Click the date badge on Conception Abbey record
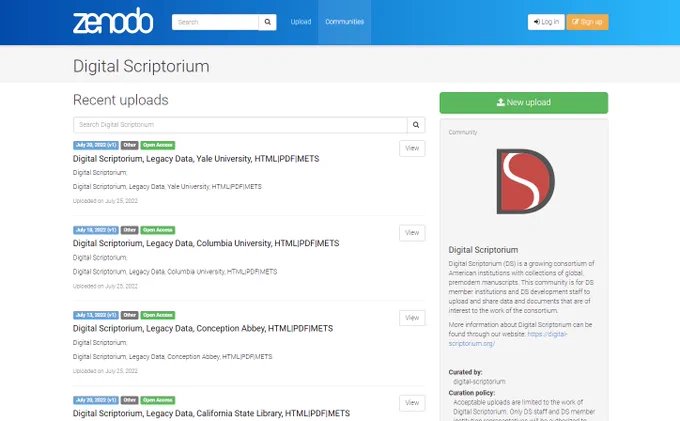680x421 pixels. 96,315
